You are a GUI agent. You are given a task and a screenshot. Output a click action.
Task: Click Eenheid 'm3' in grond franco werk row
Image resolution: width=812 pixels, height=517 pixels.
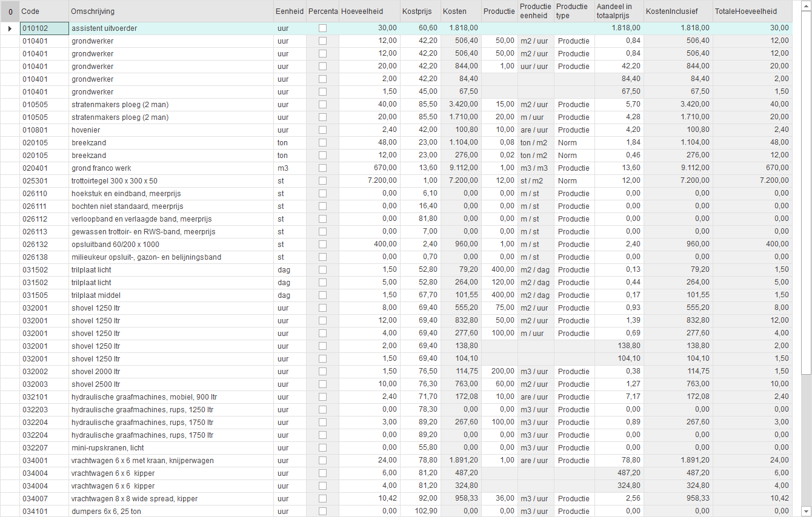click(290, 168)
